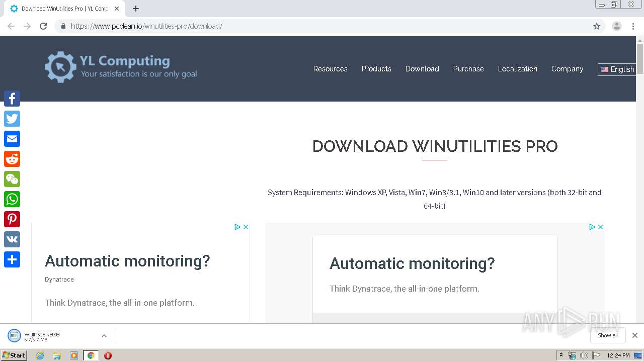This screenshot has height=362, width=644.
Task: Show hidden system tray icons
Action: tap(561, 355)
